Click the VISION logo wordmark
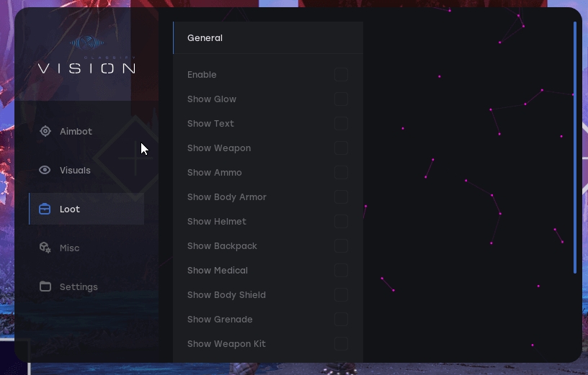The width and height of the screenshot is (588, 375). [x=86, y=68]
